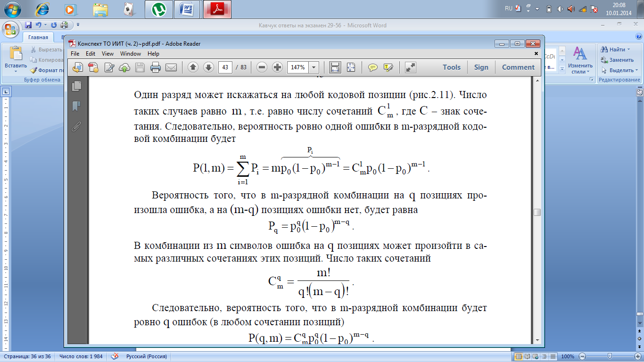644x362 pixels.
Task: Open the Sign pane in Reader
Action: [x=481, y=67]
